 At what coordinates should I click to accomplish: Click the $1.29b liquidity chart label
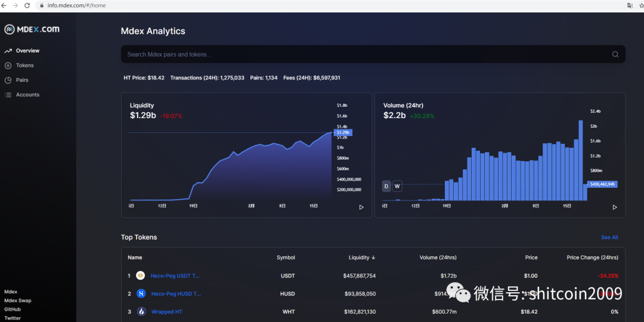point(343,132)
